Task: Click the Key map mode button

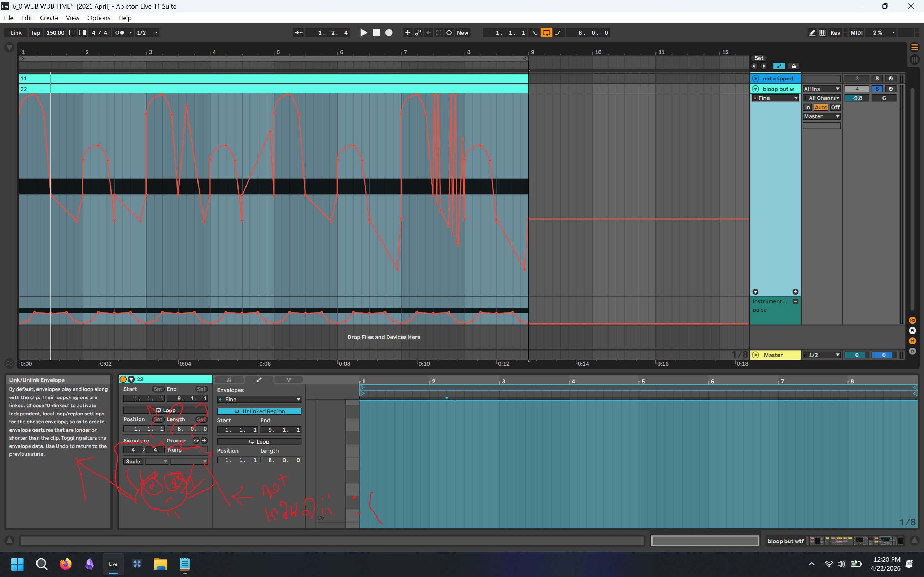Action: (835, 33)
